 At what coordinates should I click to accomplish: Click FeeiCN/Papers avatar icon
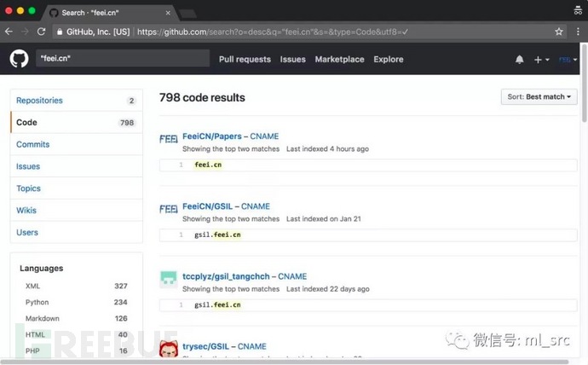(169, 139)
